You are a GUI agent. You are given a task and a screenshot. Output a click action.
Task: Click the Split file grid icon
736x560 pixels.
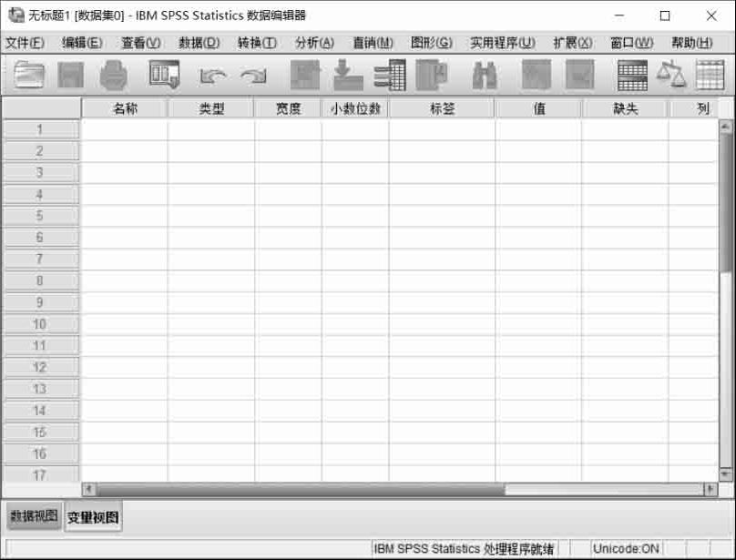[x=632, y=75]
